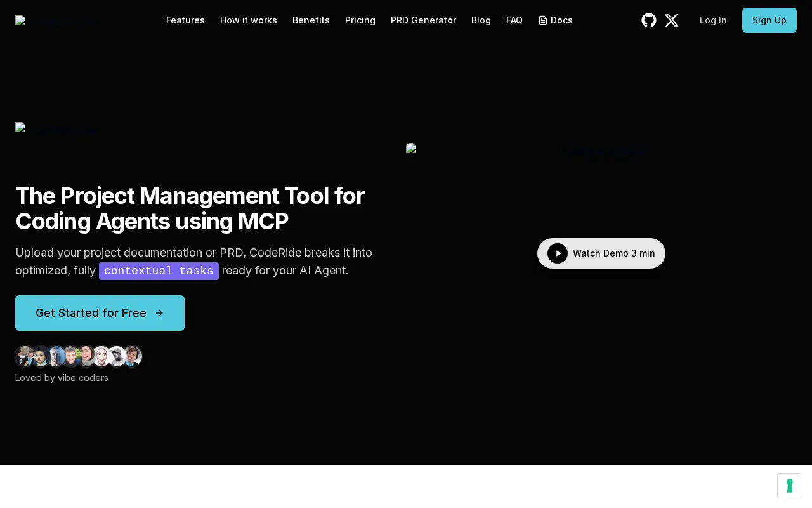Screen dimensions: 812x508
Task: Open the How it works nav link
Action: point(249,20)
